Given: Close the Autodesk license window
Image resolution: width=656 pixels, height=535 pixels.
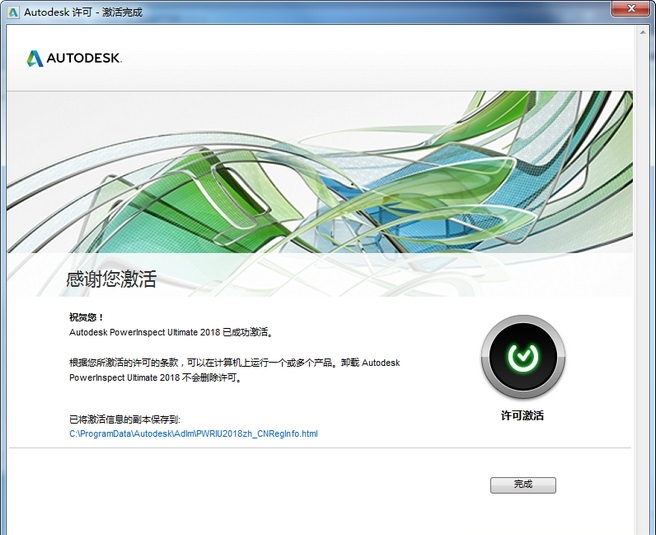Looking at the screenshot, I should coord(632,8).
